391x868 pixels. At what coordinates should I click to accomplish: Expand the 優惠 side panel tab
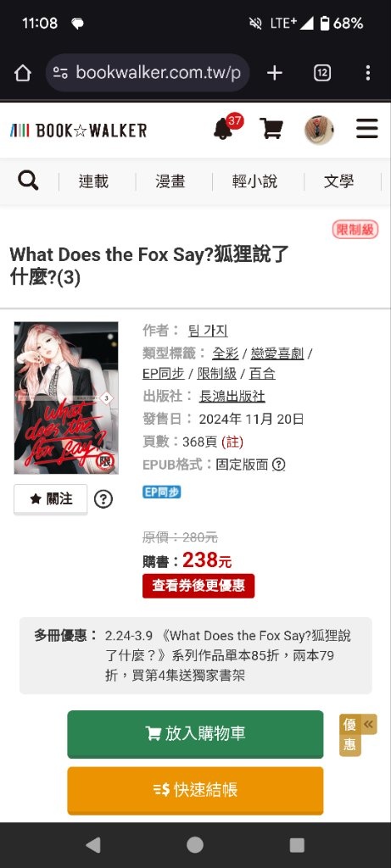358,735
